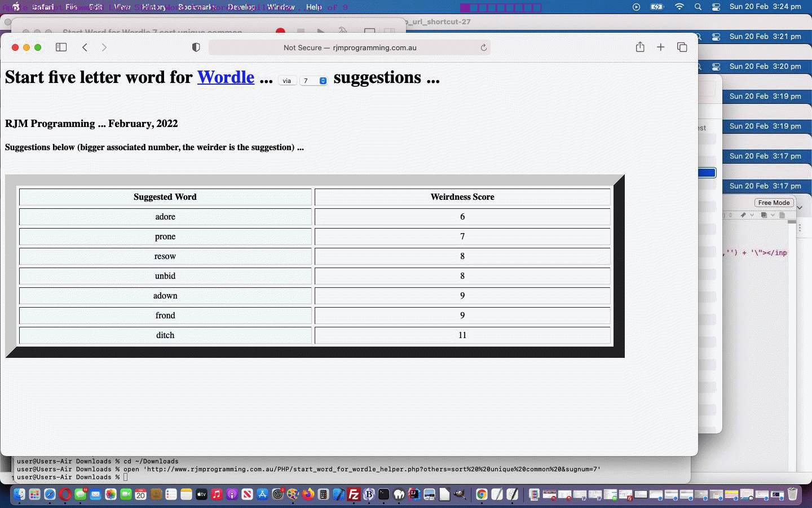812x508 pixels.
Task: Click the background window title showing 3:21 pm
Action: point(765,37)
